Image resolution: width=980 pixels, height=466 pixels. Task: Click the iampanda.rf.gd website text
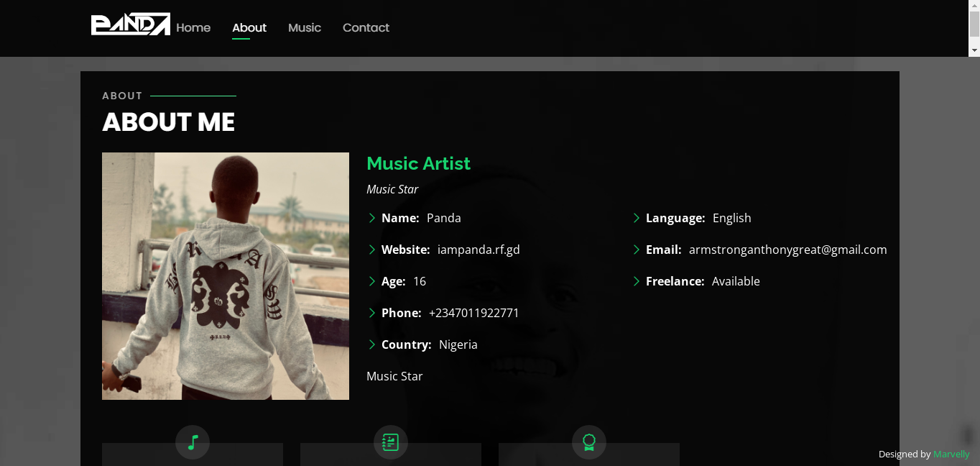tap(479, 250)
